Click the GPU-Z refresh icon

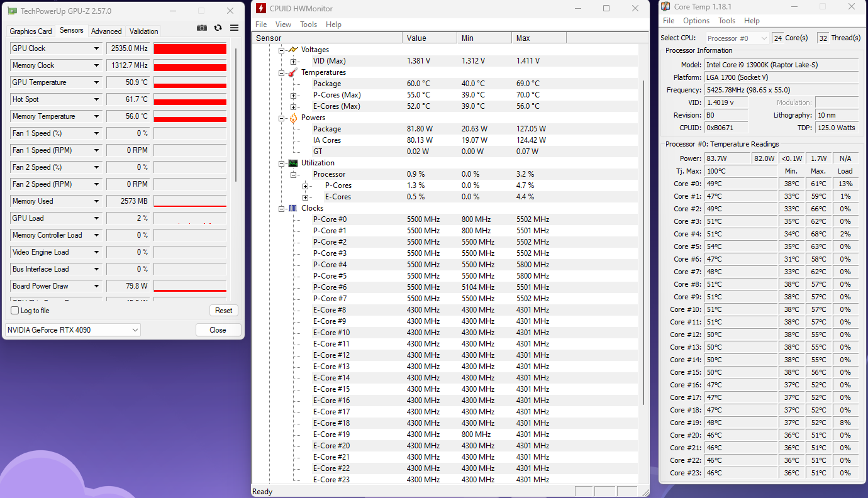point(218,28)
